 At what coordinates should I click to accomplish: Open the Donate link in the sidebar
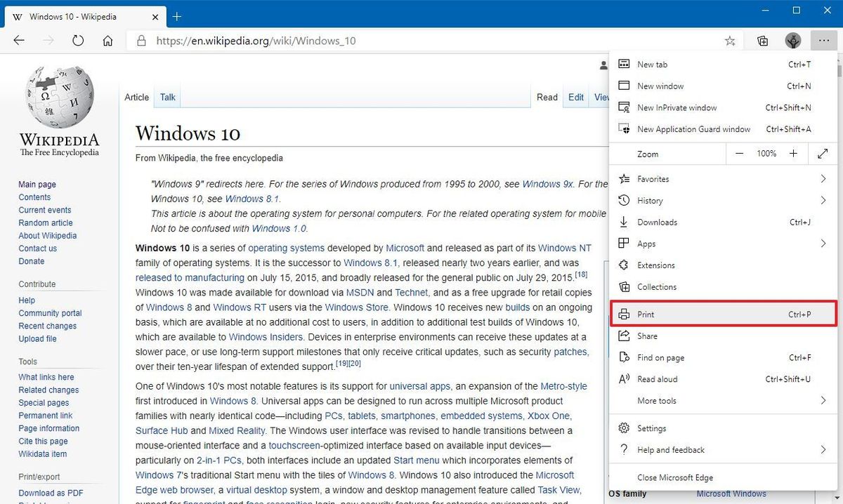(x=32, y=260)
